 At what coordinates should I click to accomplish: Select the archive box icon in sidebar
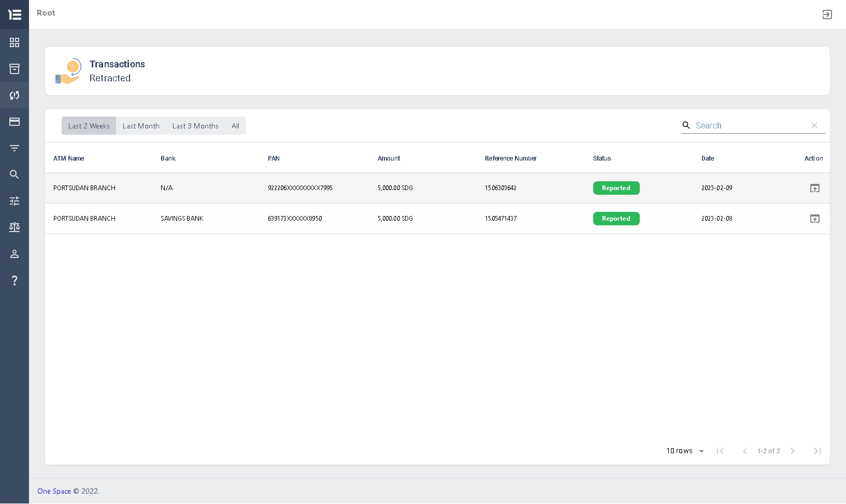click(15, 69)
